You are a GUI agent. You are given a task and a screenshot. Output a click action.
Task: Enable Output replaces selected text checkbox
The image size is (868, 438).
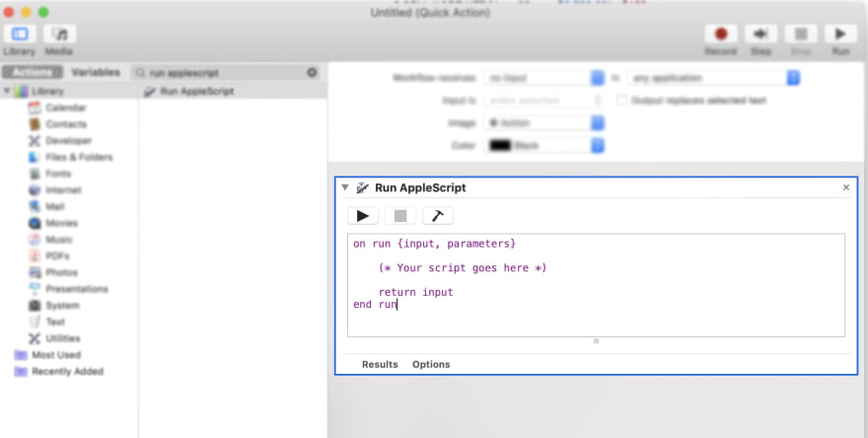(622, 101)
